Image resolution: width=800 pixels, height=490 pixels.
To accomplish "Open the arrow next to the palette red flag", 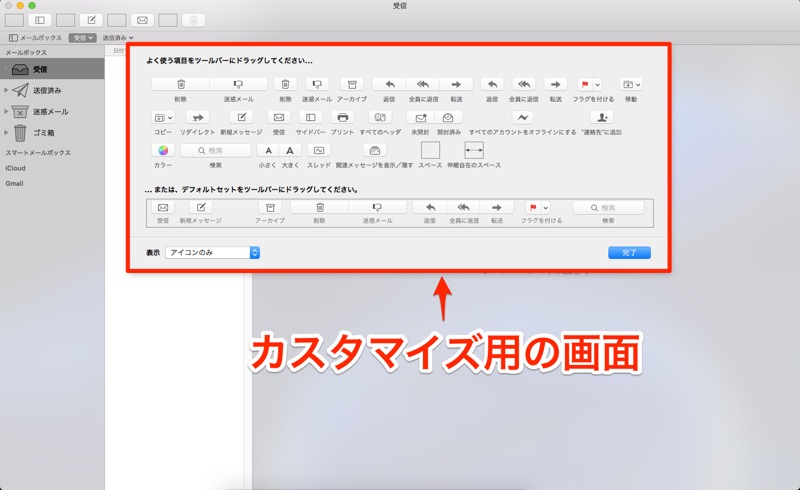I will tap(597, 84).
